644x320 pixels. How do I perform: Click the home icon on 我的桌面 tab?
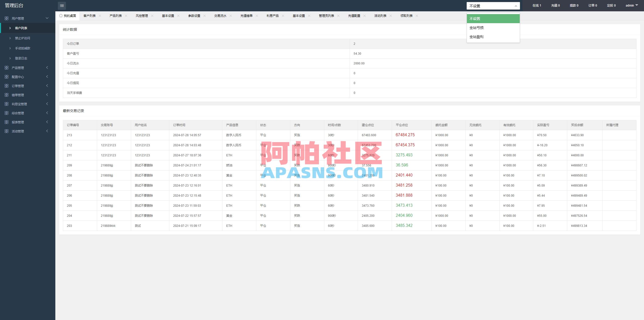coord(61,15)
